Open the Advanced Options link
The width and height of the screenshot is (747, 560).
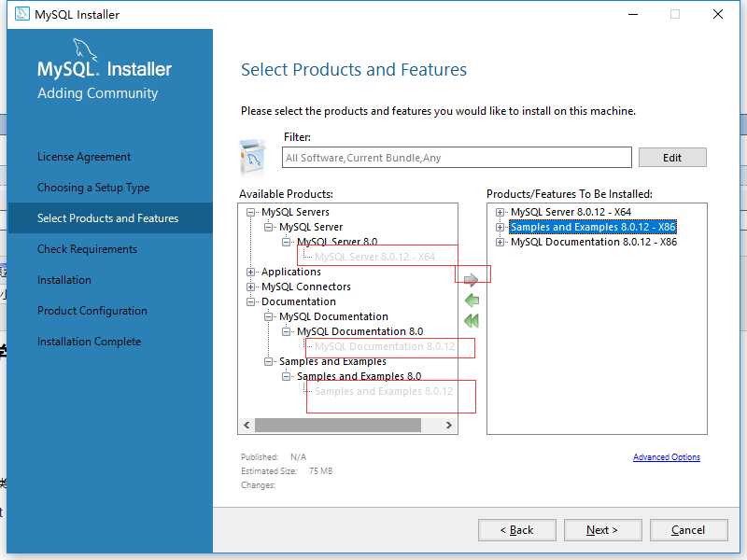coord(667,457)
